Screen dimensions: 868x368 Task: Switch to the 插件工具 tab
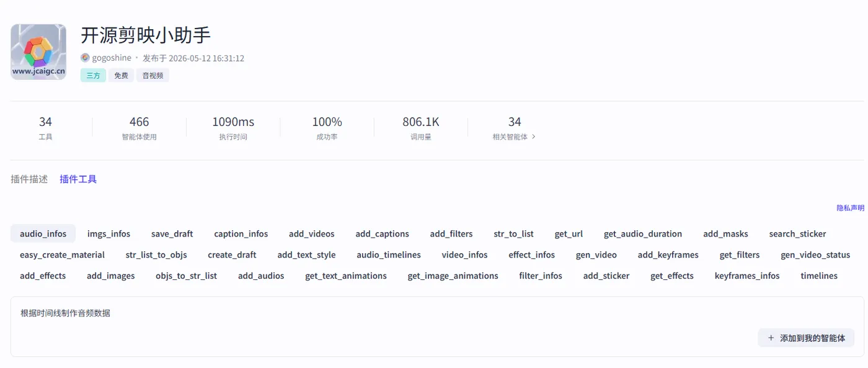coord(78,179)
